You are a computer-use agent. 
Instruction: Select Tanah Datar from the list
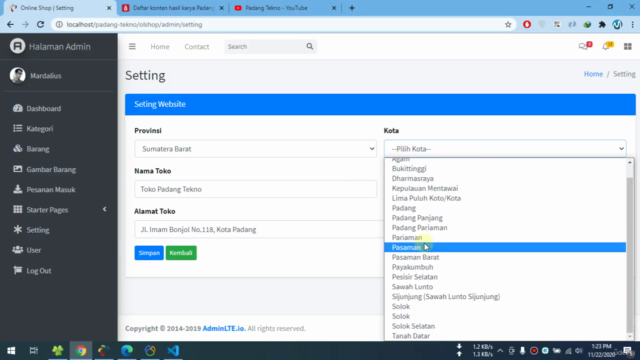point(505,336)
